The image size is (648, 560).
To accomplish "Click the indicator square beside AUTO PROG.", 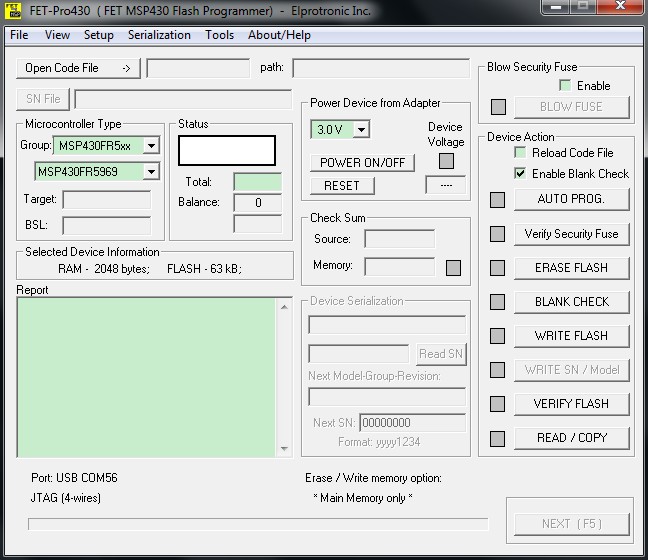I will [x=497, y=200].
